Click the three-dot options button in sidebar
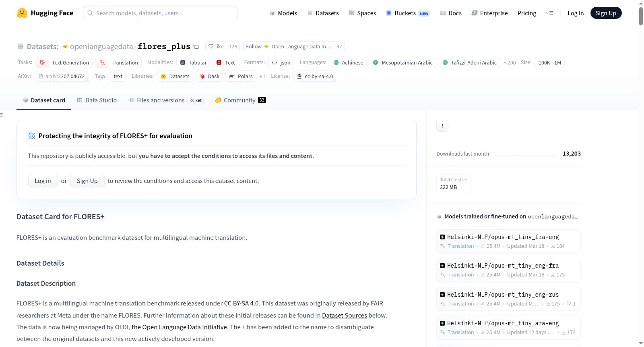644x347 pixels. (x=442, y=126)
